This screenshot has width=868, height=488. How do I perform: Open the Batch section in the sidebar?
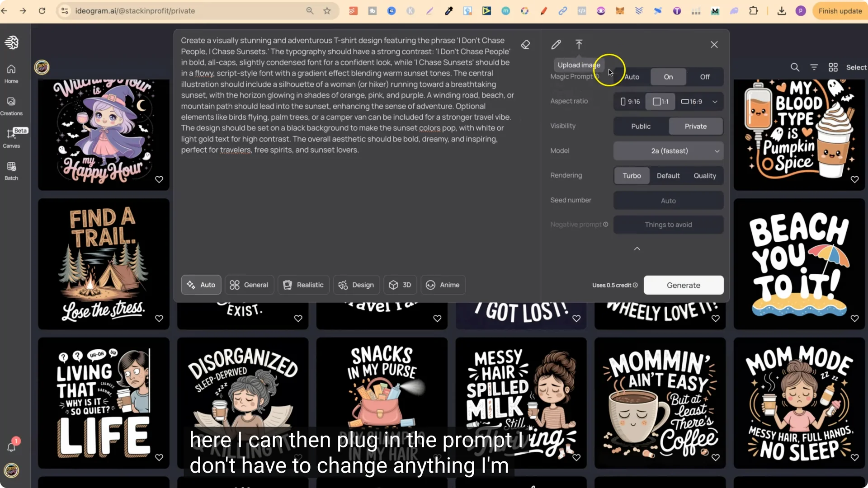(11, 170)
